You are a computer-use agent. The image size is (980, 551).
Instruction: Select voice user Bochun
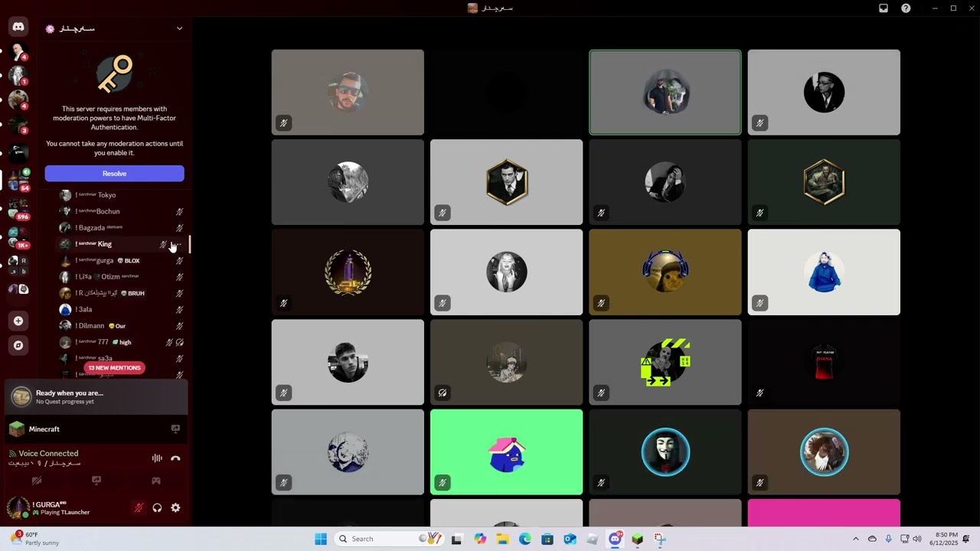pos(122,211)
